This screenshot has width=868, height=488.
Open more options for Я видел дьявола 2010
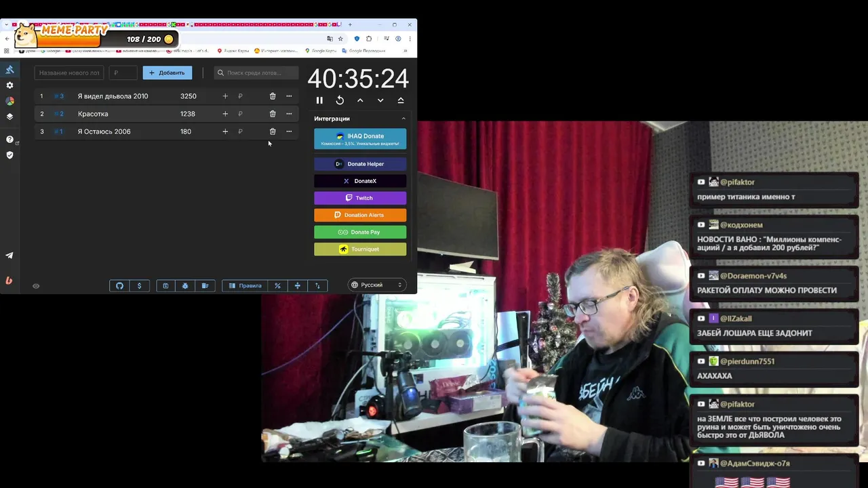[289, 96]
